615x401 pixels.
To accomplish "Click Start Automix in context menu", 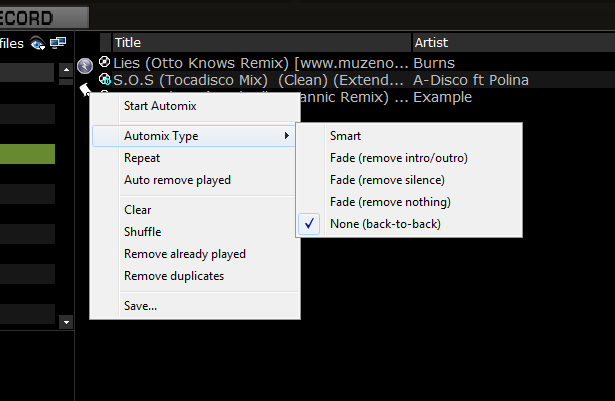I will click(x=160, y=105).
